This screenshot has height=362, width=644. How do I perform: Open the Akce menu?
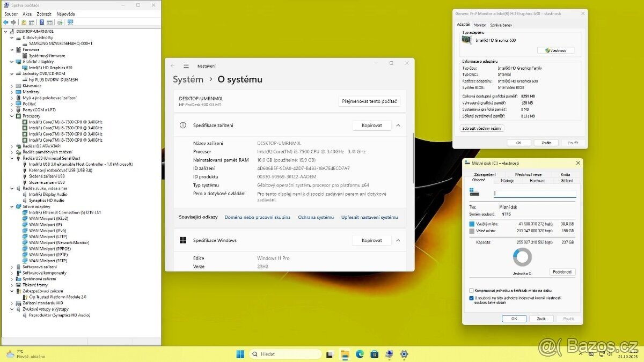27,13
